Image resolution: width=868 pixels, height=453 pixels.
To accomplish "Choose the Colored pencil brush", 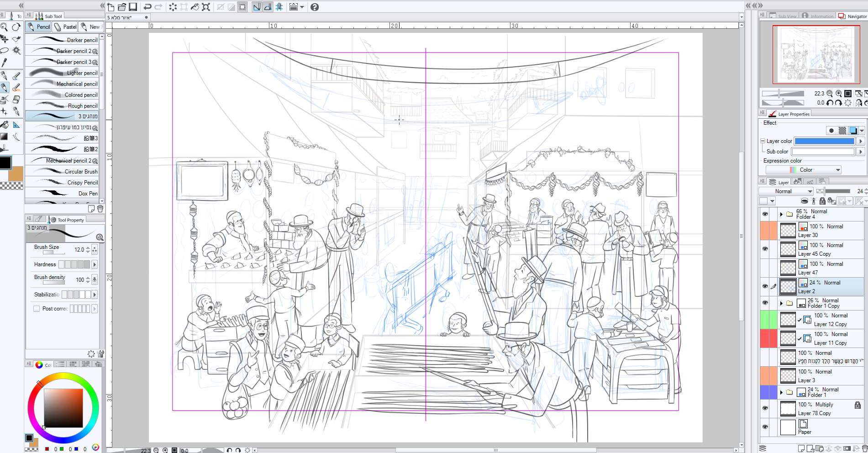I will click(63, 95).
